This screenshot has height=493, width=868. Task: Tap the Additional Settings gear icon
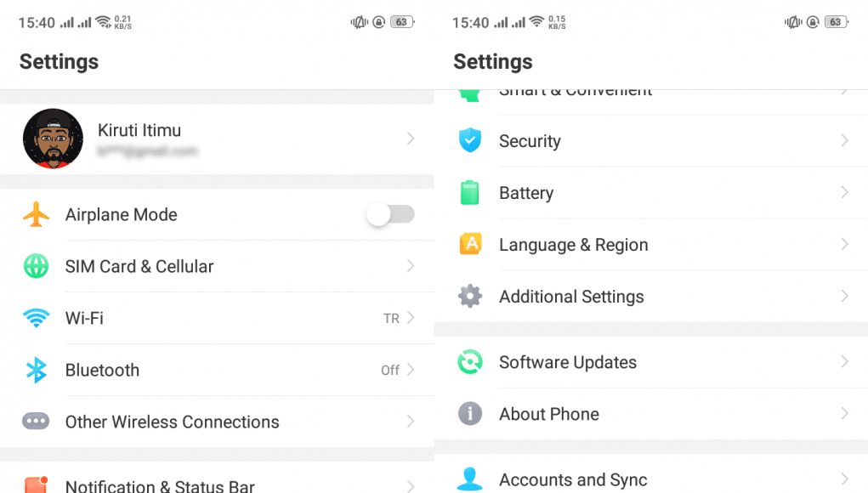[x=470, y=297]
